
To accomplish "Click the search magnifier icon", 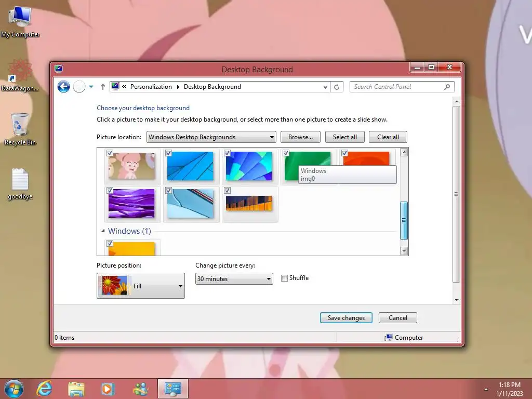I will click(x=447, y=87).
